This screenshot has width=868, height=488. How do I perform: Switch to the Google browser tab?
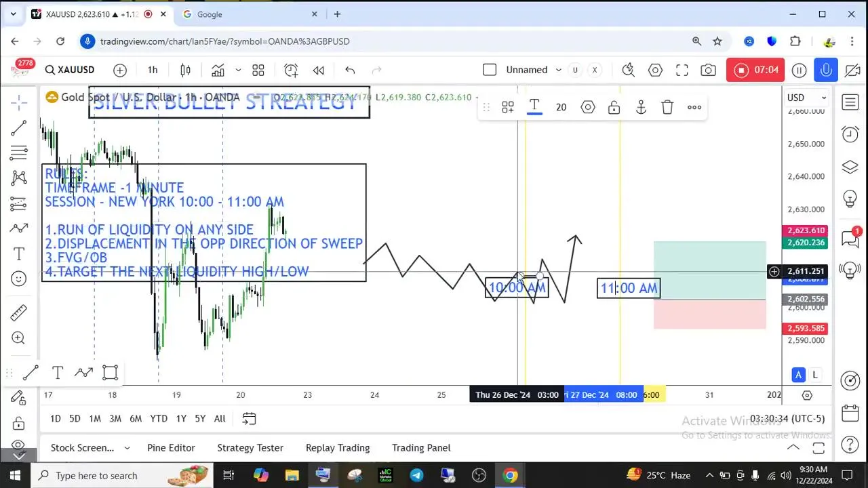250,14
